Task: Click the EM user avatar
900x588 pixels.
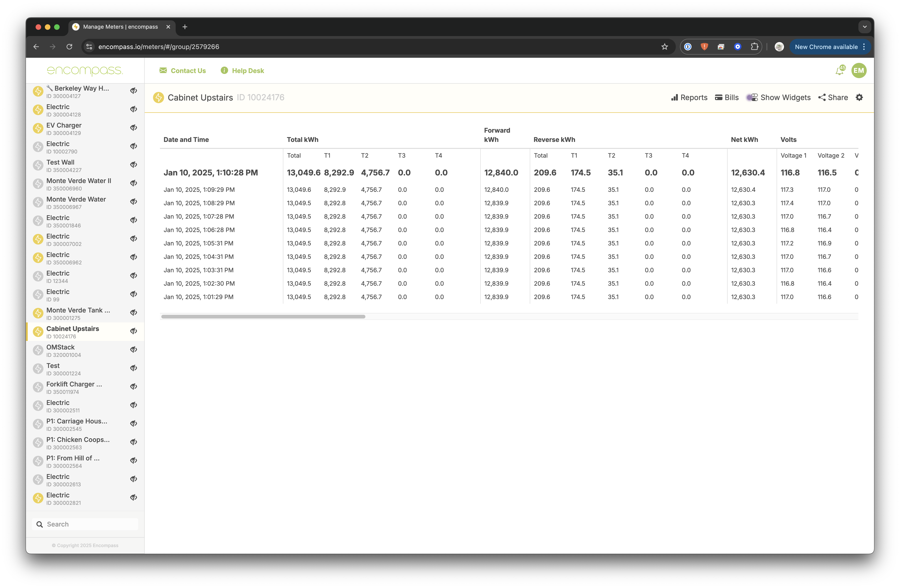Action: pyautogui.click(x=859, y=71)
